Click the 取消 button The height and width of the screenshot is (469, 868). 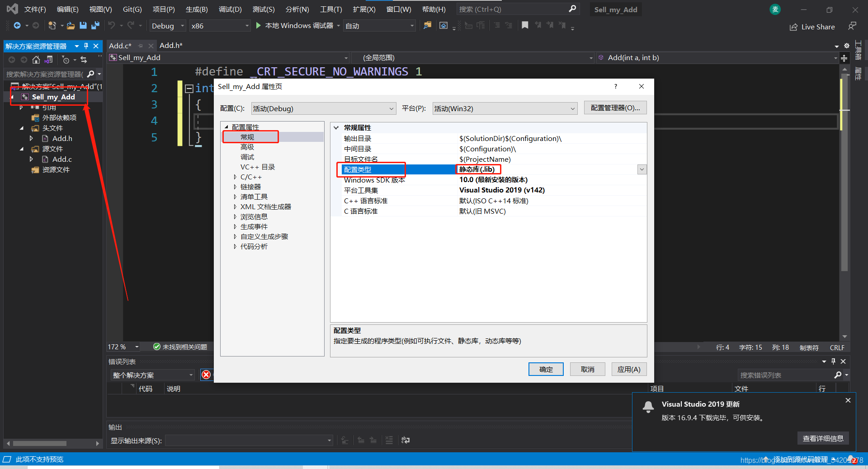pos(588,369)
